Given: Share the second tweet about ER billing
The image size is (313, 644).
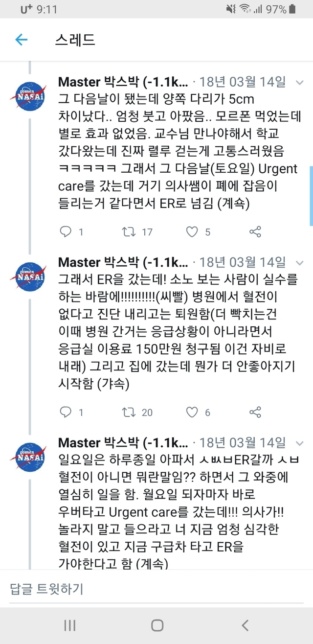Looking at the screenshot, I should [x=255, y=412].
